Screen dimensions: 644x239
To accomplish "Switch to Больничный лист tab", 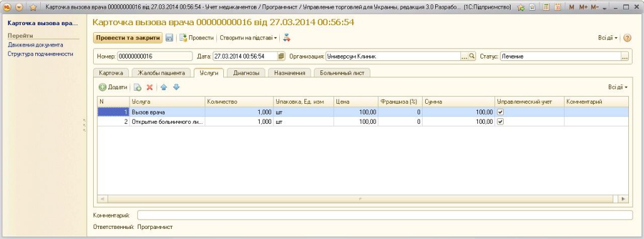I will tap(342, 73).
